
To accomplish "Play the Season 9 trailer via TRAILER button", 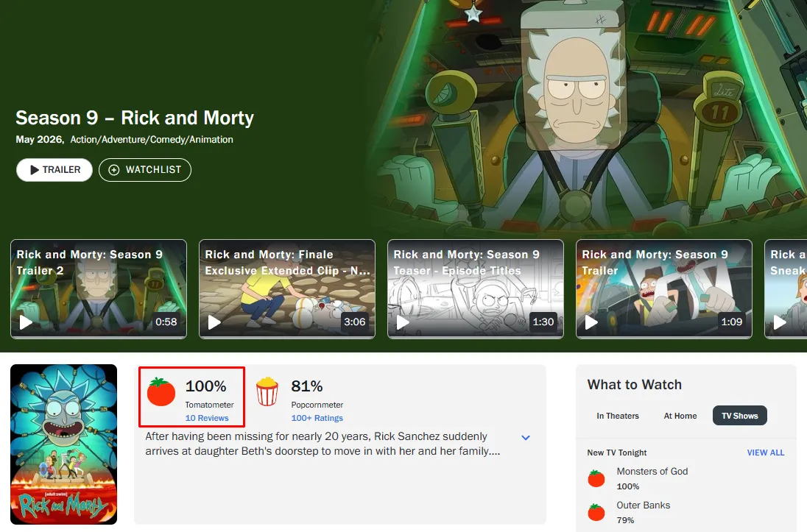I will pos(54,170).
